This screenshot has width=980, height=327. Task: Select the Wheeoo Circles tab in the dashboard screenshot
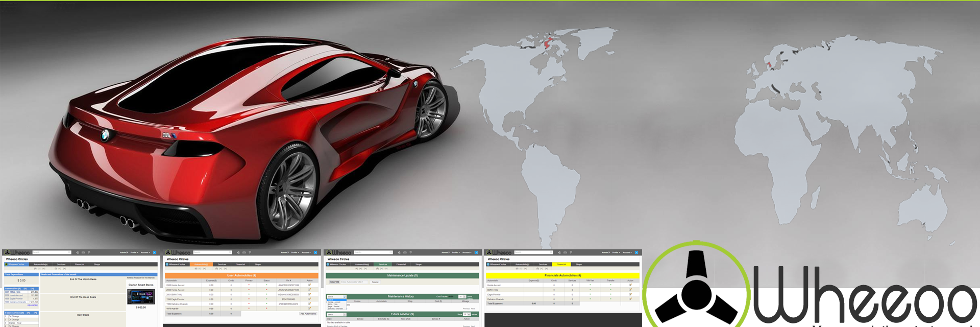point(17,264)
